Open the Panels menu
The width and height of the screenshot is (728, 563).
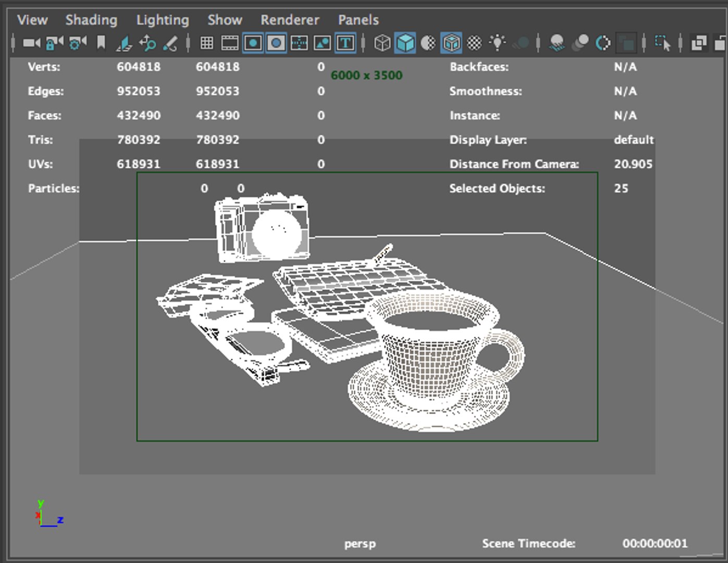359,20
